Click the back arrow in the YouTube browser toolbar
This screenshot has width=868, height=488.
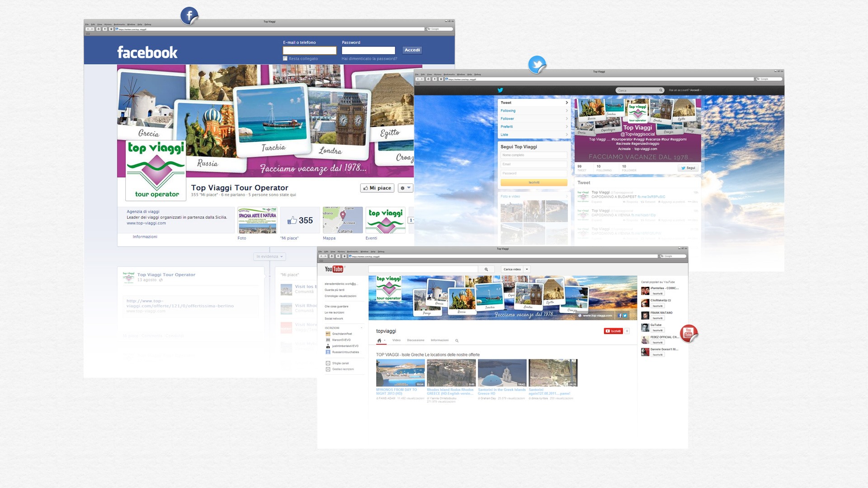pos(321,256)
